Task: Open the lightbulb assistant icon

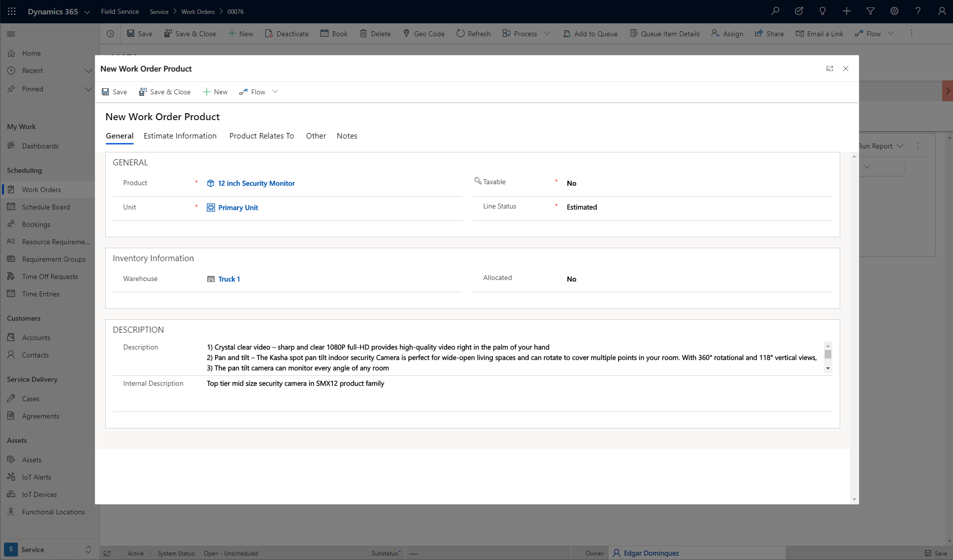Action: click(x=823, y=11)
